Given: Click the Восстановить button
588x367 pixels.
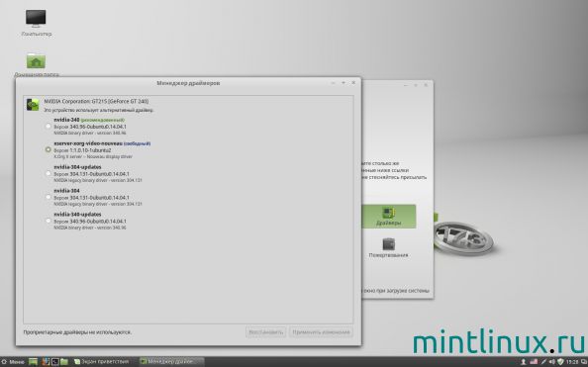Looking at the screenshot, I should pyautogui.click(x=266, y=332).
